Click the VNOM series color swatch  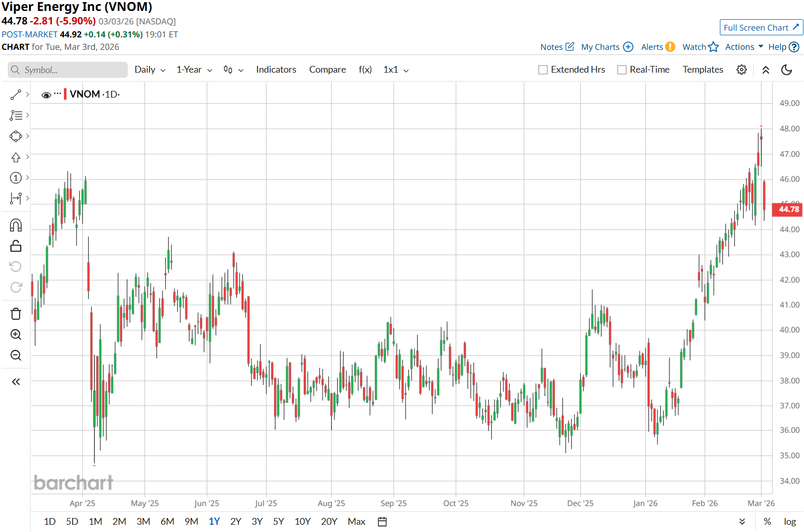[65, 94]
